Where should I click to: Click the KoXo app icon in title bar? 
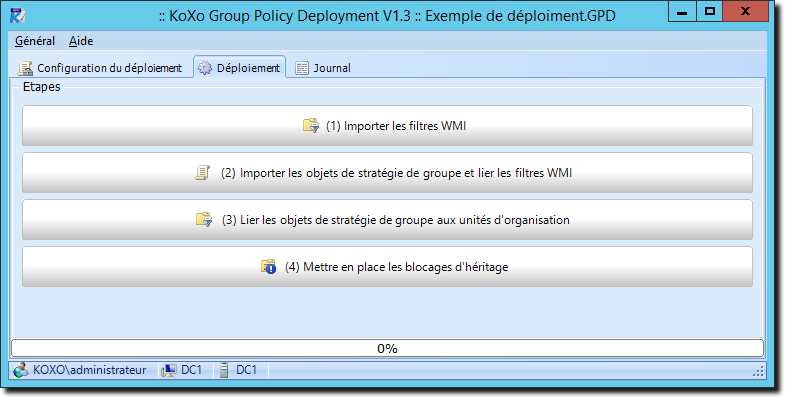click(x=18, y=15)
